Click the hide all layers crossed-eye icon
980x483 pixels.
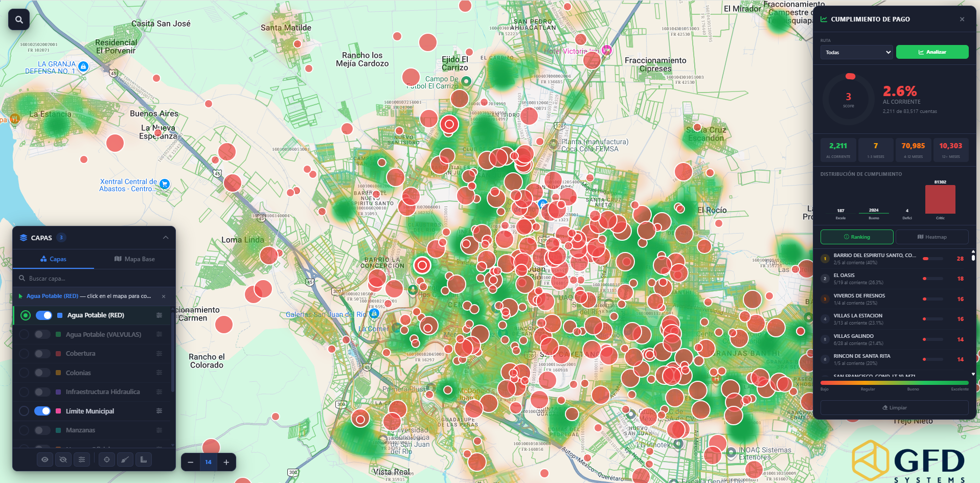(63, 459)
